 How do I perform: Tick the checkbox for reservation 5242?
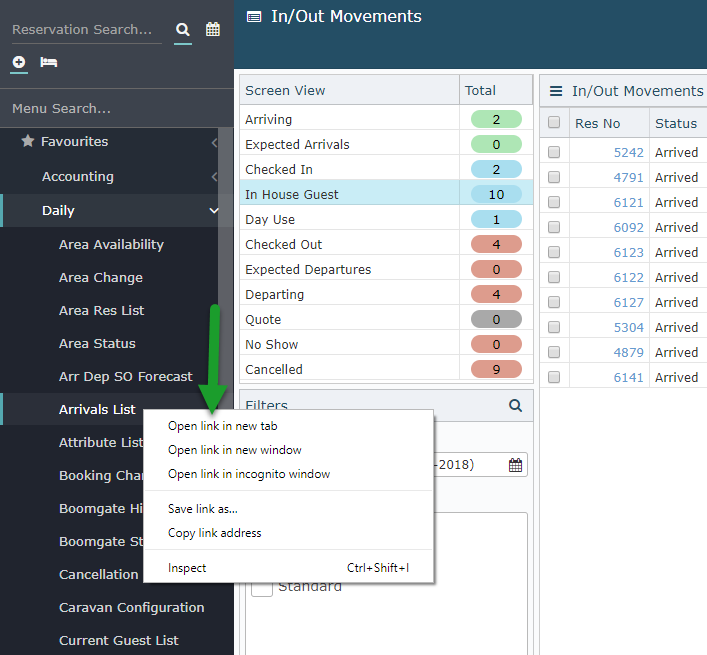pos(554,152)
